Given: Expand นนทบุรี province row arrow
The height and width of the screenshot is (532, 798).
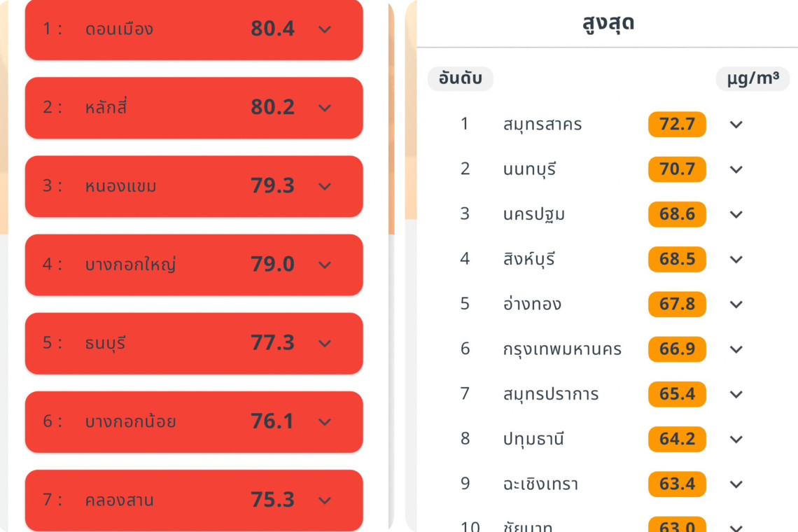Looking at the screenshot, I should [x=736, y=169].
